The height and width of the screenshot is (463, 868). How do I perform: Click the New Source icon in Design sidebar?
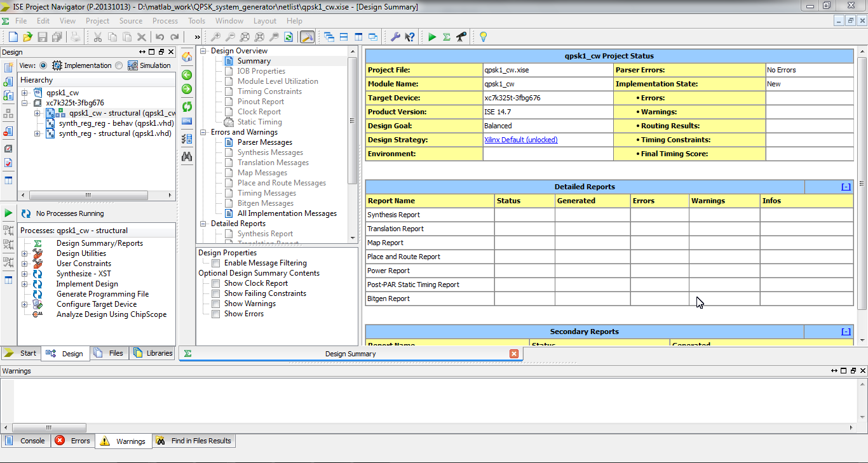8,68
